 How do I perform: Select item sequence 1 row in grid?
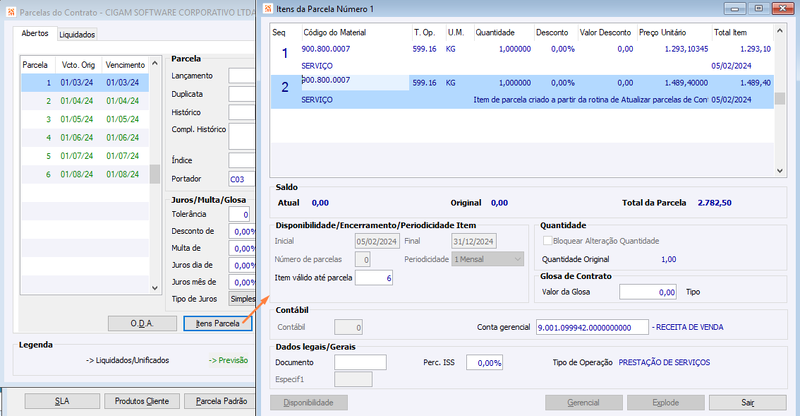(522, 57)
